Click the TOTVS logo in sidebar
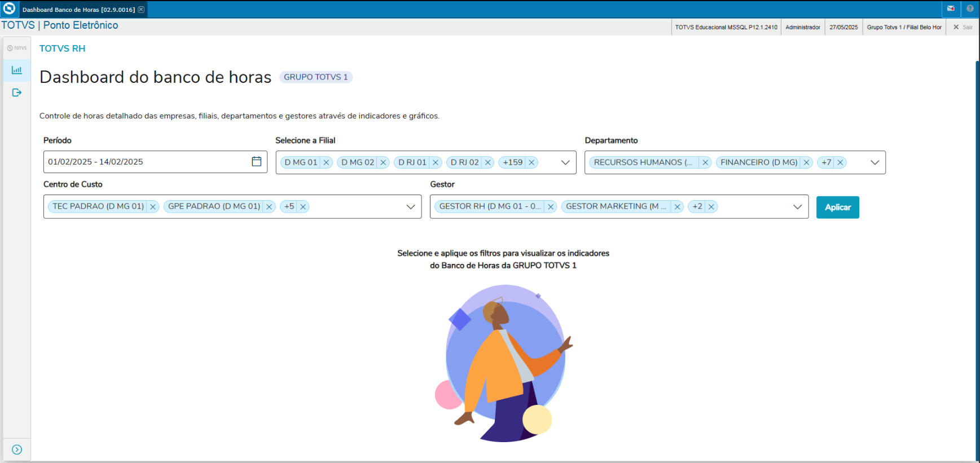 [x=17, y=48]
